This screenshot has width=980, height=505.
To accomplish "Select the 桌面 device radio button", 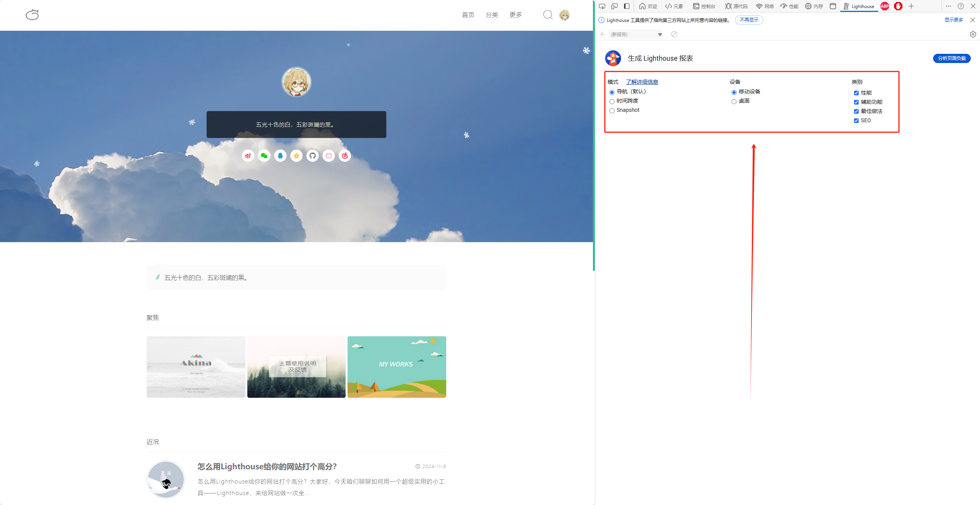I will pos(734,101).
